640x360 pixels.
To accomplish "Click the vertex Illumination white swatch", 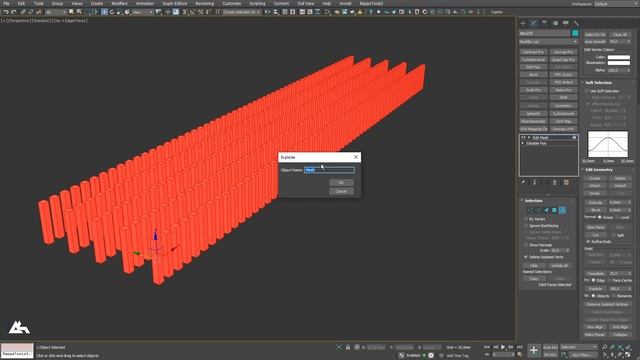I will (619, 63).
